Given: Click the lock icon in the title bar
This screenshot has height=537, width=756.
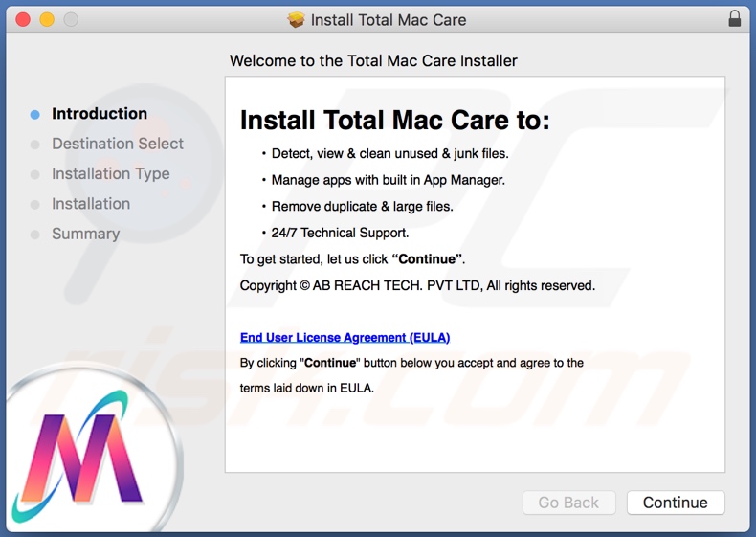Looking at the screenshot, I should pos(734,19).
